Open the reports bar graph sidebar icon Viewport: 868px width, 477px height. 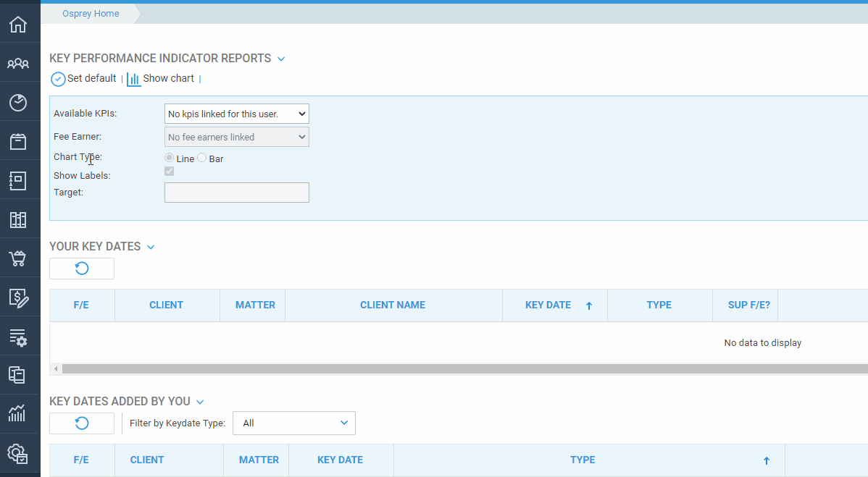click(x=18, y=413)
